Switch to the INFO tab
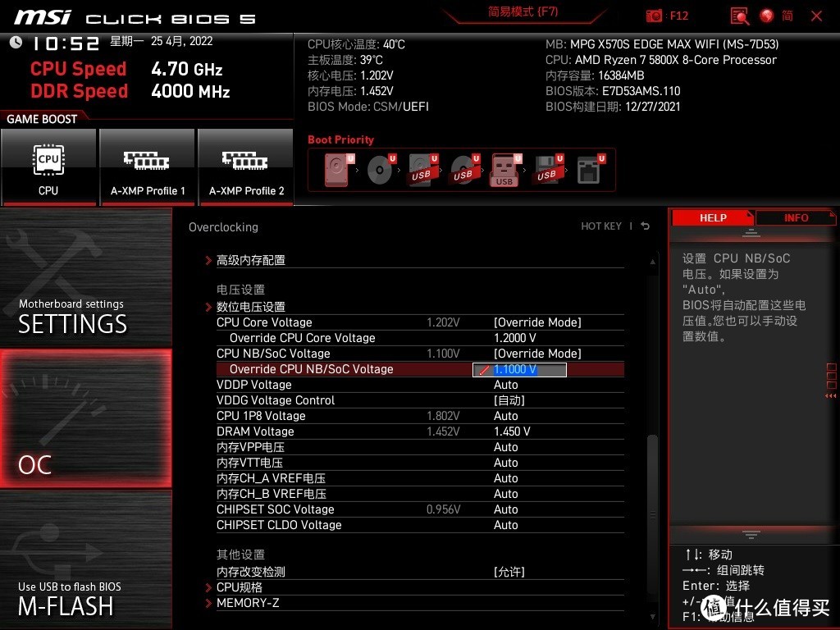 796,217
